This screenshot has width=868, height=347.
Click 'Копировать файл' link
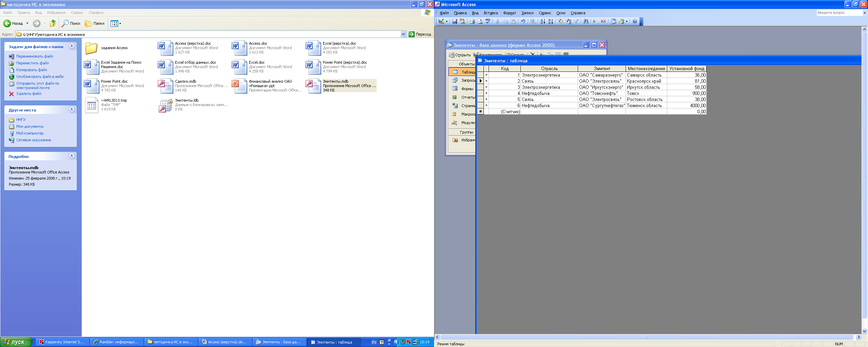tap(32, 70)
